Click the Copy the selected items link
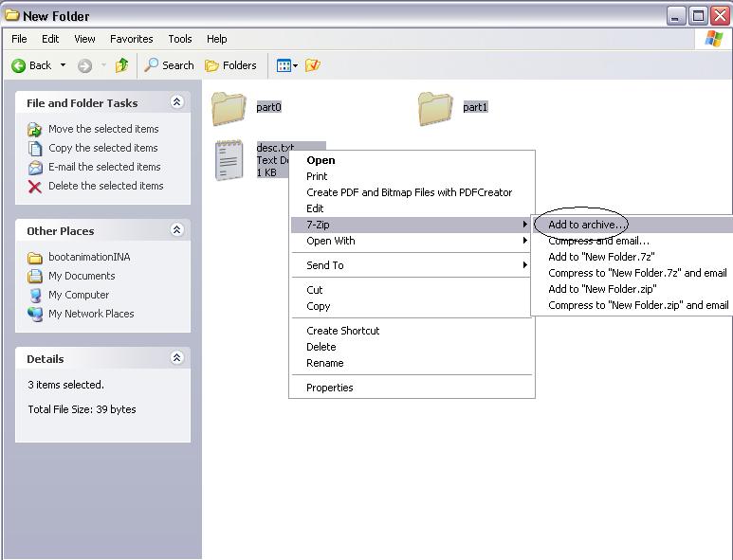 coord(102,148)
